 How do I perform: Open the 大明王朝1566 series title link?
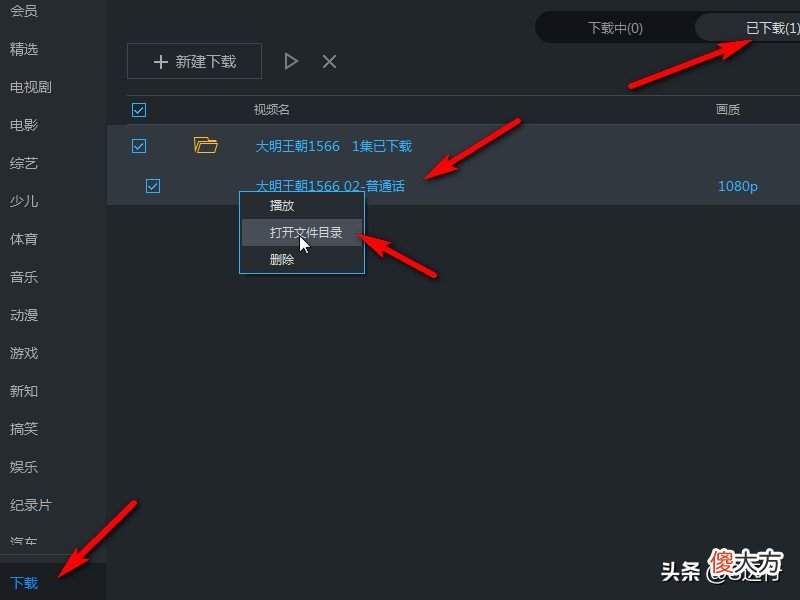pyautogui.click(x=297, y=146)
